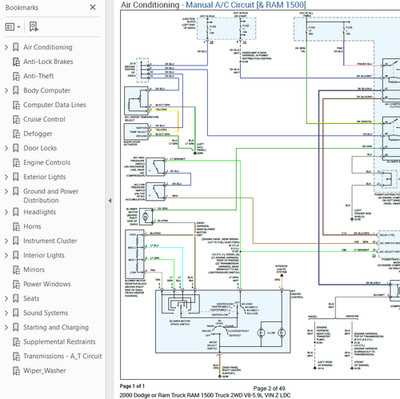Jump to the Anti-Theft bookmark
Viewport: 400px width, 399px height.
[39, 76]
